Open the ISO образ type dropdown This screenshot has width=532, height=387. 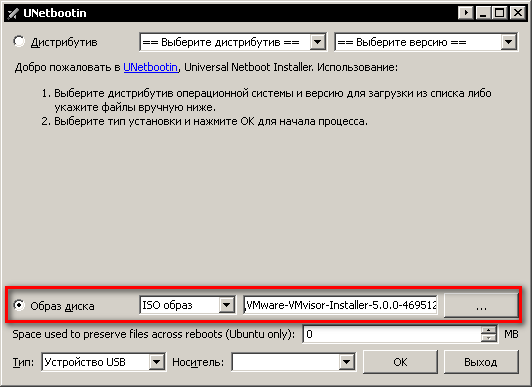pyautogui.click(x=187, y=305)
